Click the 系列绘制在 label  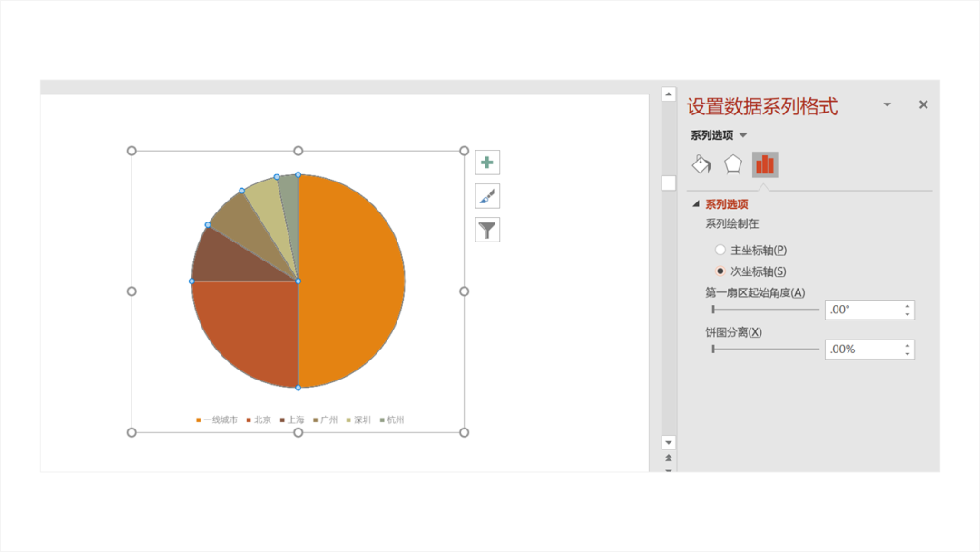732,224
